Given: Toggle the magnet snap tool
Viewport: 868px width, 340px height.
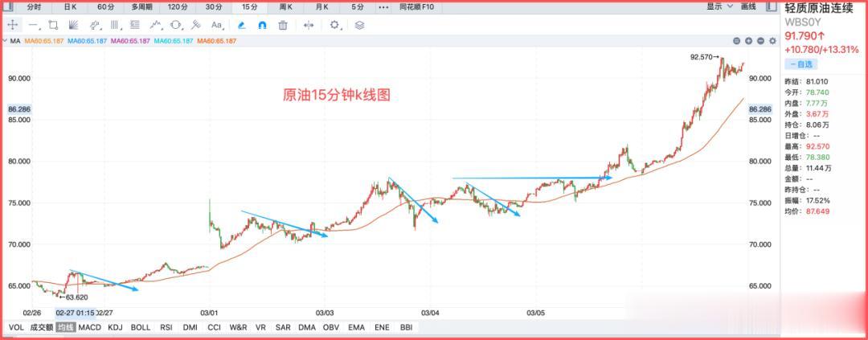Looking at the screenshot, I should (x=262, y=25).
